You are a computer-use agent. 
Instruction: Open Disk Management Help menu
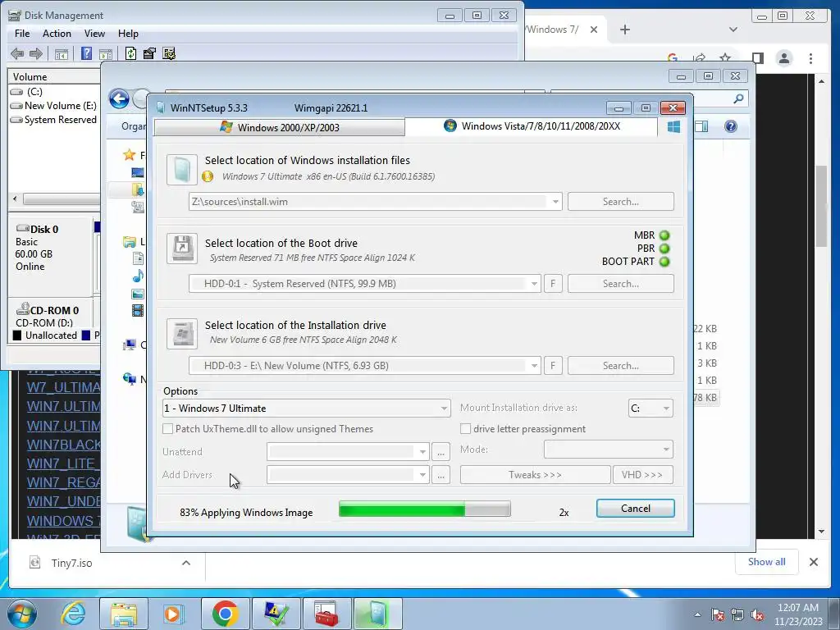[x=128, y=33]
